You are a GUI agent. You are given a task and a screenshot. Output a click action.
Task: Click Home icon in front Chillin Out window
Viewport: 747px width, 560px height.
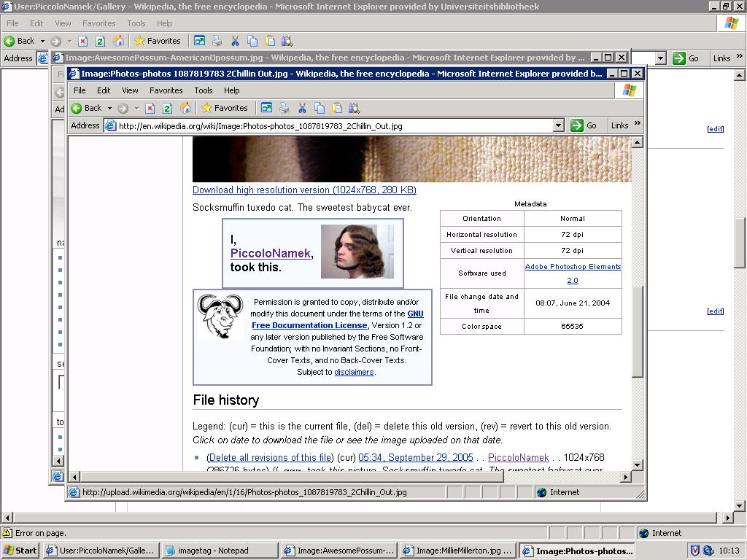(185, 108)
